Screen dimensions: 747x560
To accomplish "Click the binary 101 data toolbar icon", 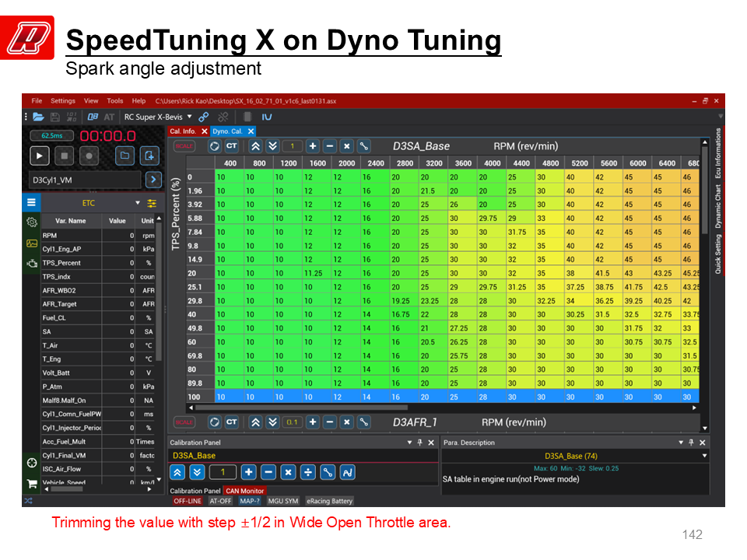I will 72,117.
